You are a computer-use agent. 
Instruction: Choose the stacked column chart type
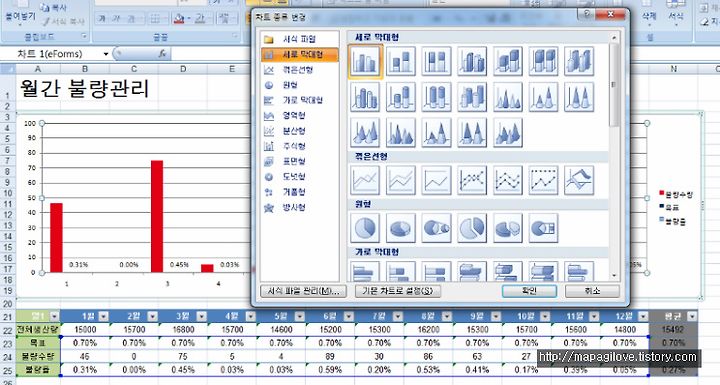(401, 61)
